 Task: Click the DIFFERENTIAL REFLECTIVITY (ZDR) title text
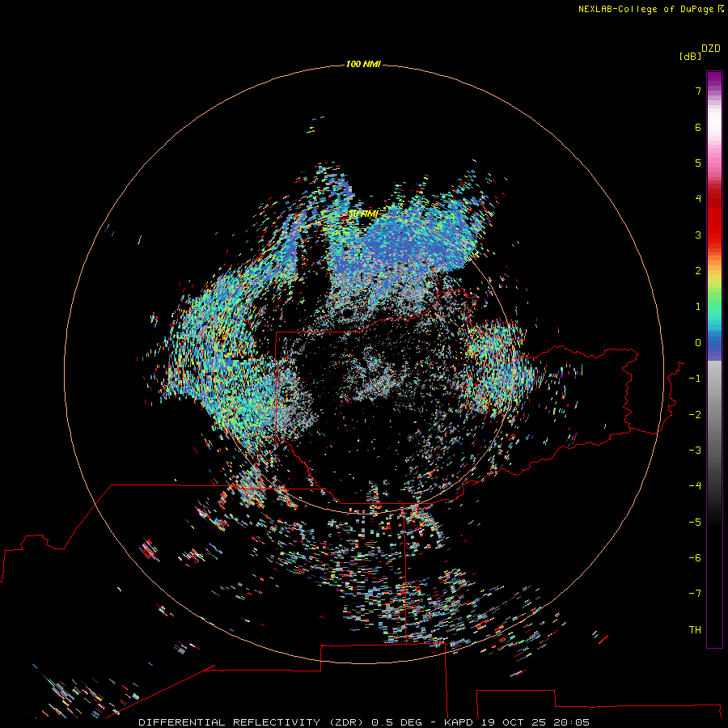(x=251, y=722)
